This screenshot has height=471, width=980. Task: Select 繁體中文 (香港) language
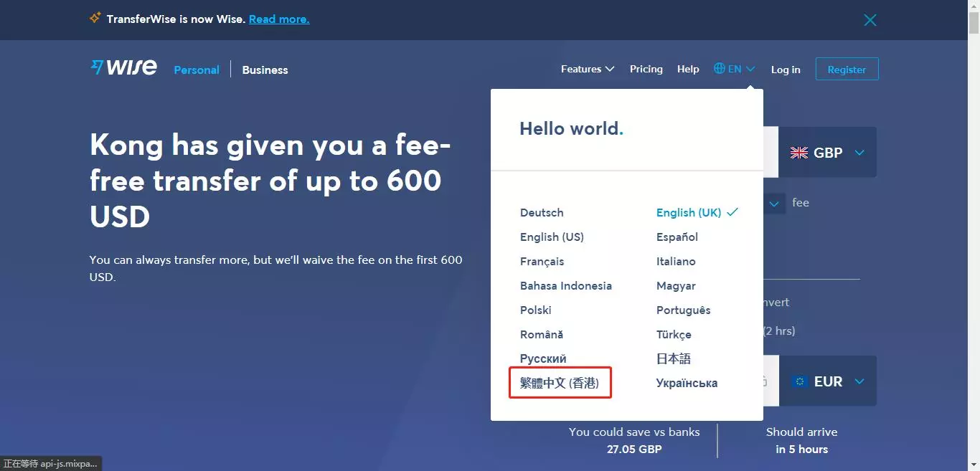[x=560, y=383]
